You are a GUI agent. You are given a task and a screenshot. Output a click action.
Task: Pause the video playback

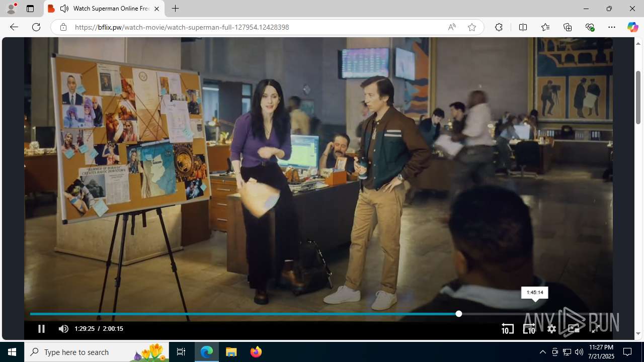coord(41,329)
